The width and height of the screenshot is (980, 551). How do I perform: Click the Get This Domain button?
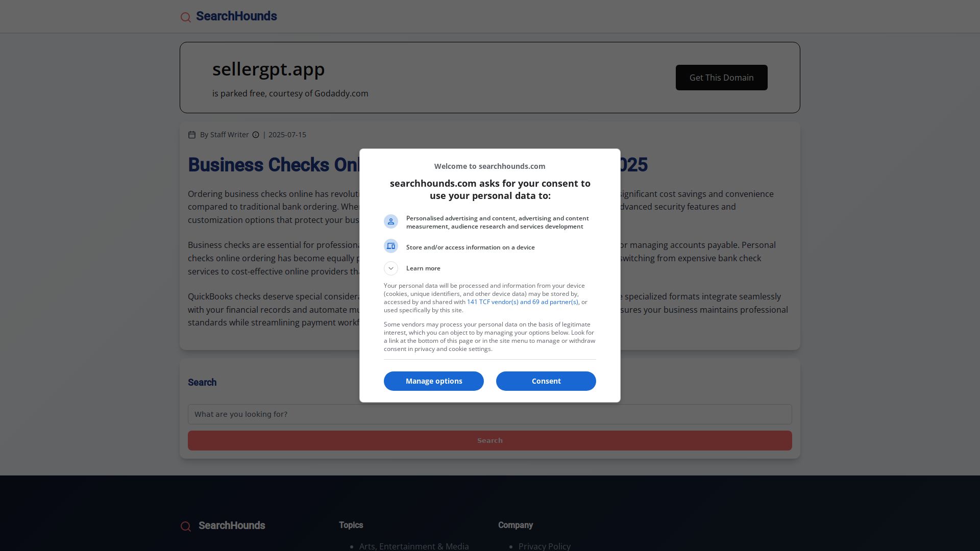point(722,78)
